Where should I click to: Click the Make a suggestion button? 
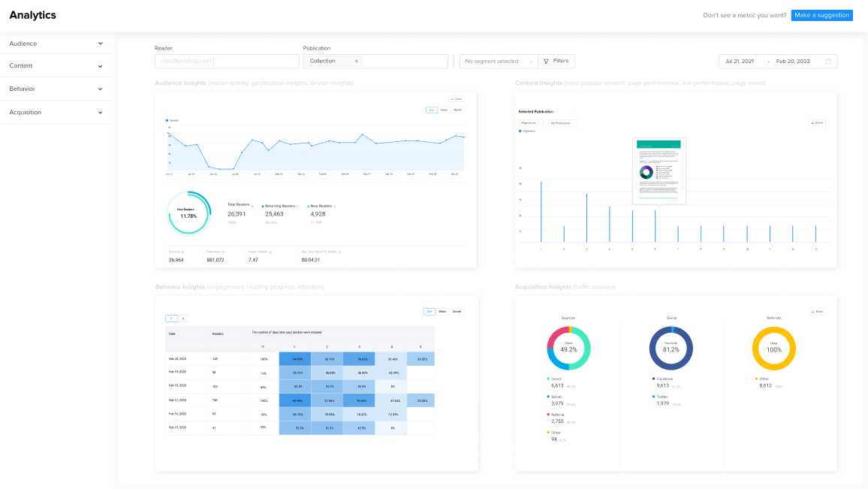[x=821, y=15]
